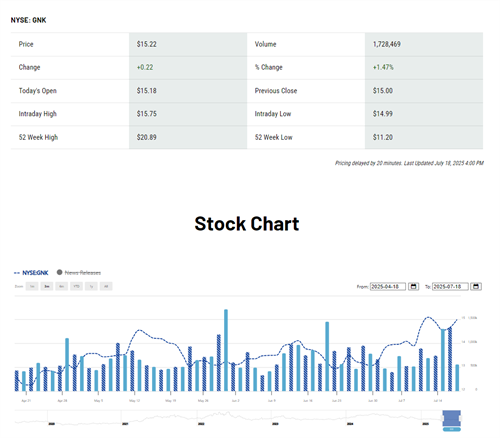Screen dimensions: 500x438
Task: Open the To date calendar picker
Action: [476, 287]
